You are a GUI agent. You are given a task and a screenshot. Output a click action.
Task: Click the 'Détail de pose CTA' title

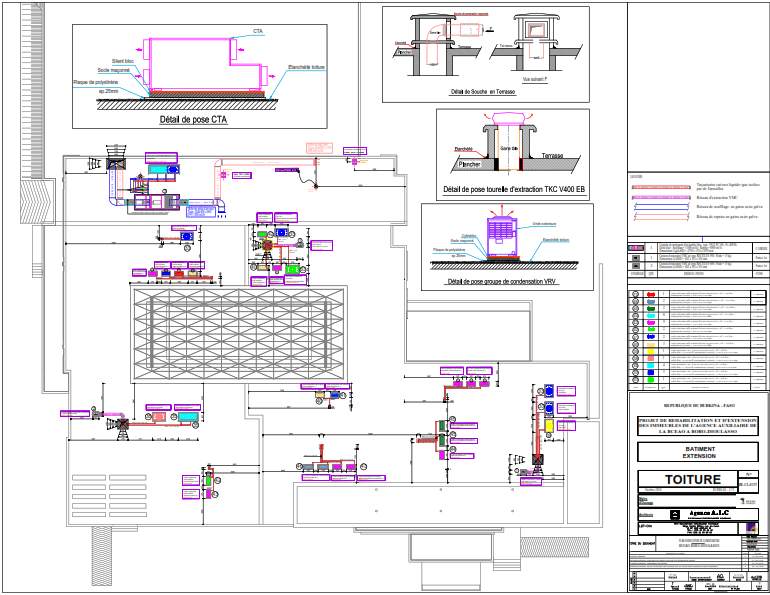click(x=193, y=119)
